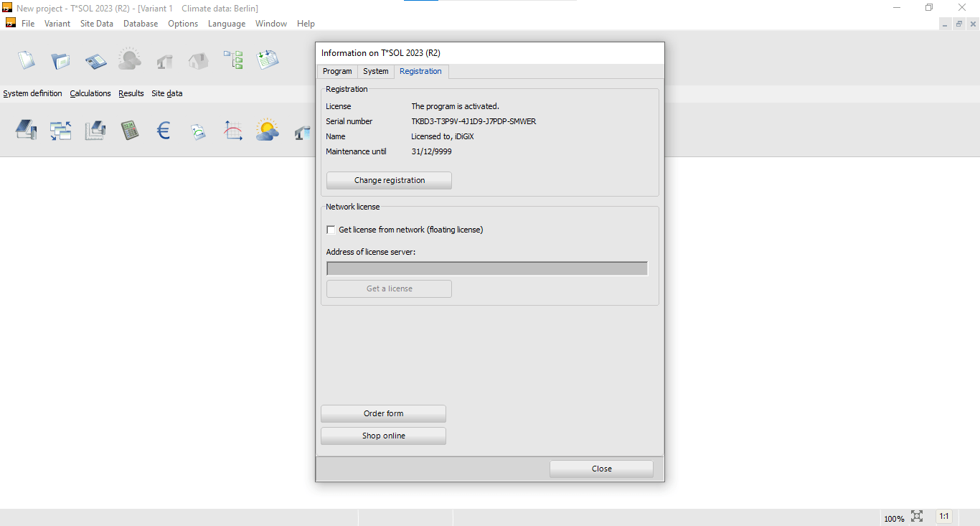
Task: Close the inner document window with the small X
Action: [973, 24]
